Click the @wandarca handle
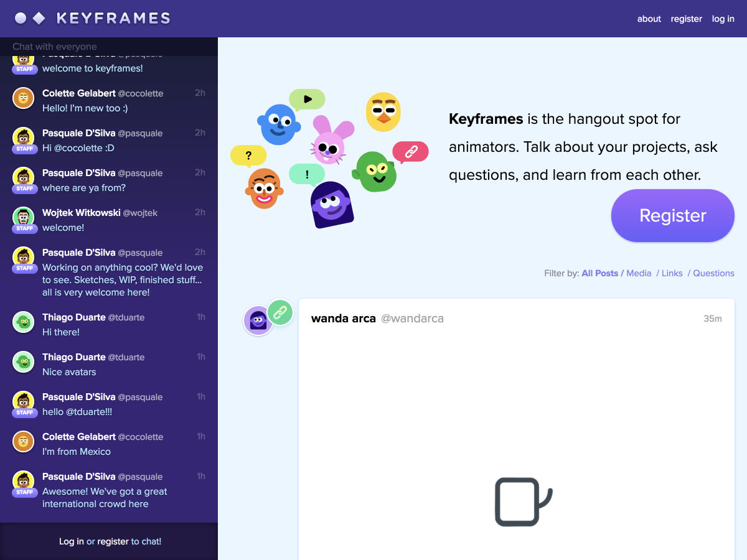The width and height of the screenshot is (747, 560). coord(412,319)
